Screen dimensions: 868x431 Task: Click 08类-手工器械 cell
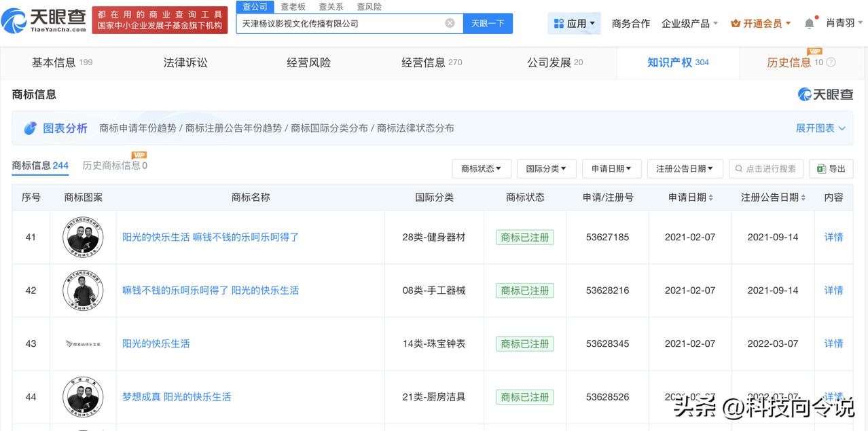click(x=434, y=291)
